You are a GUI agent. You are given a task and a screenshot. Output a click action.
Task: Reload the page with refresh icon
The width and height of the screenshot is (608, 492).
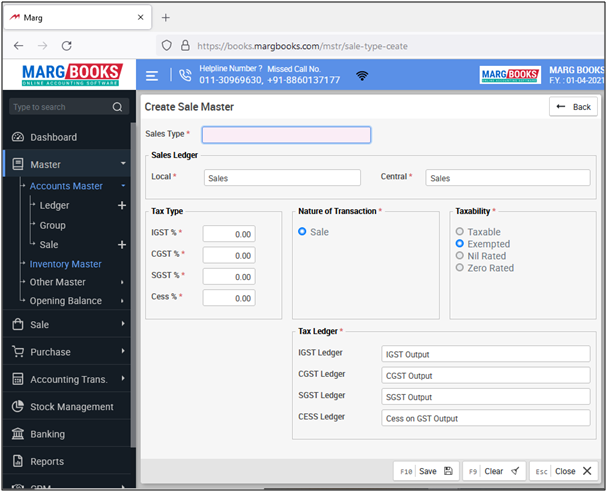(67, 46)
